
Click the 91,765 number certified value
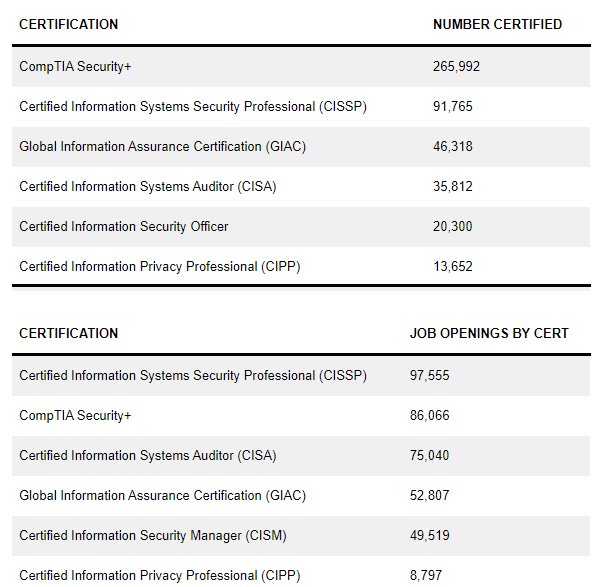pyautogui.click(x=452, y=107)
